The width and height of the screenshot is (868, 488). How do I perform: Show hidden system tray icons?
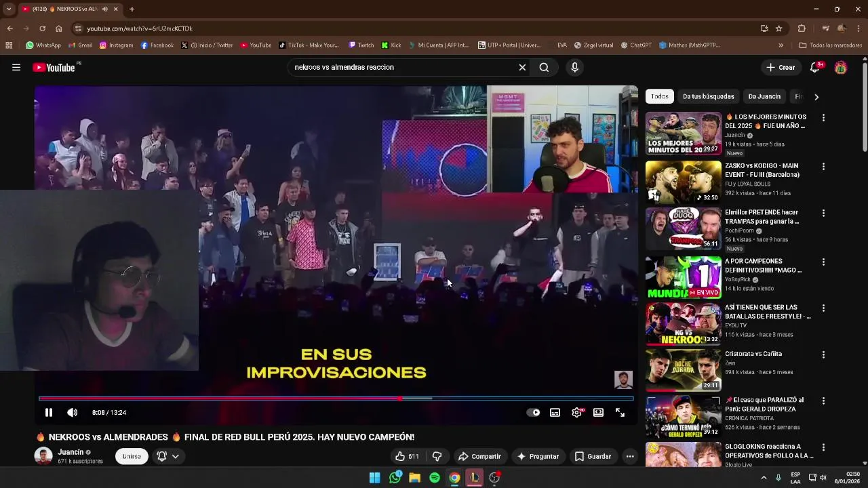764,478
